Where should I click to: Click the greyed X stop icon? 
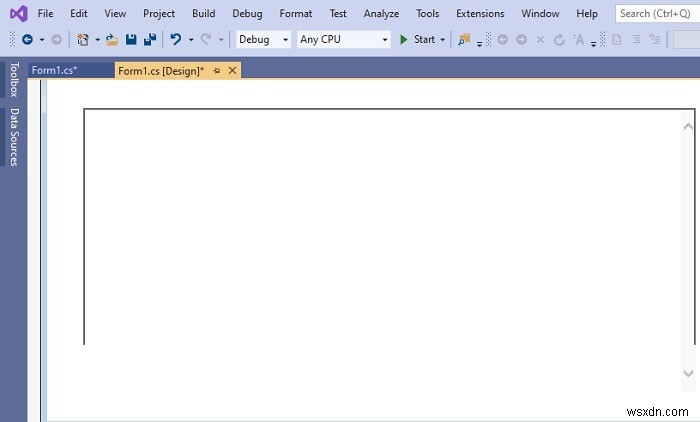point(540,40)
